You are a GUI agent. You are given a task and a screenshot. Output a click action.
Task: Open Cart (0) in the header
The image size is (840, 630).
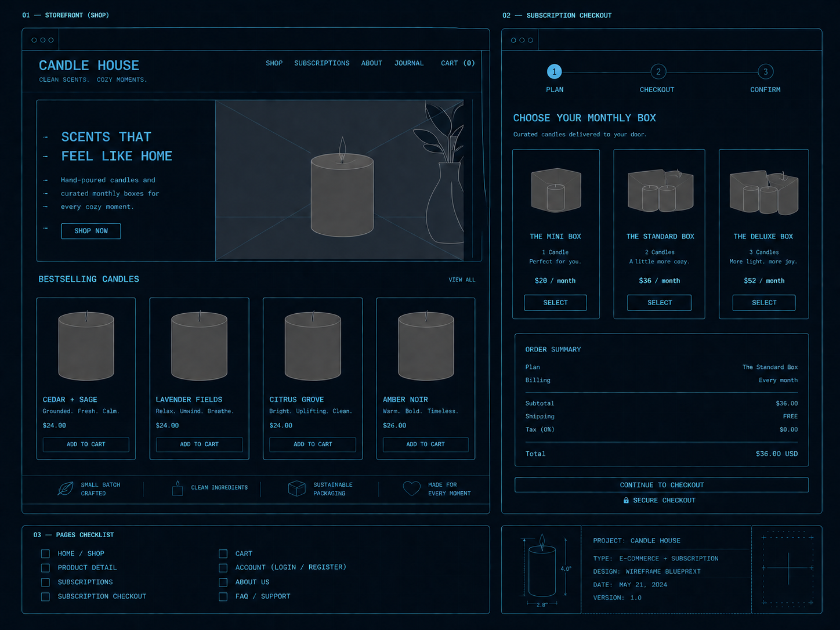point(458,63)
